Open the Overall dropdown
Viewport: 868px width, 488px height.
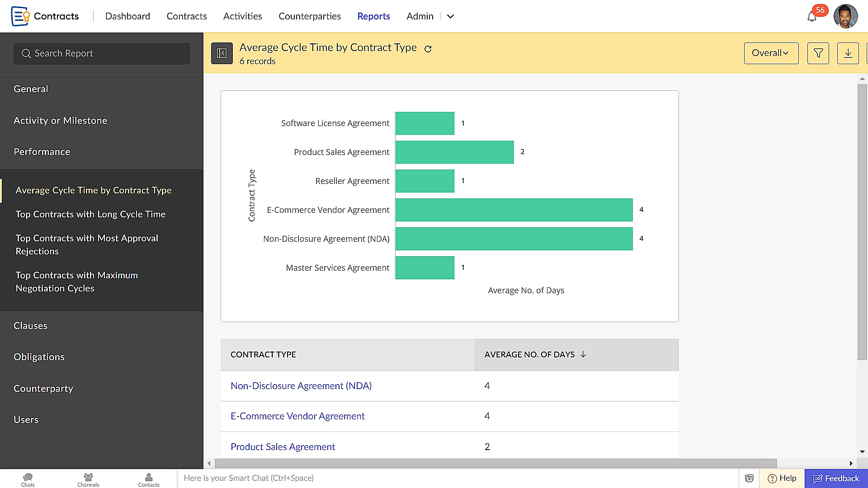pyautogui.click(x=771, y=53)
